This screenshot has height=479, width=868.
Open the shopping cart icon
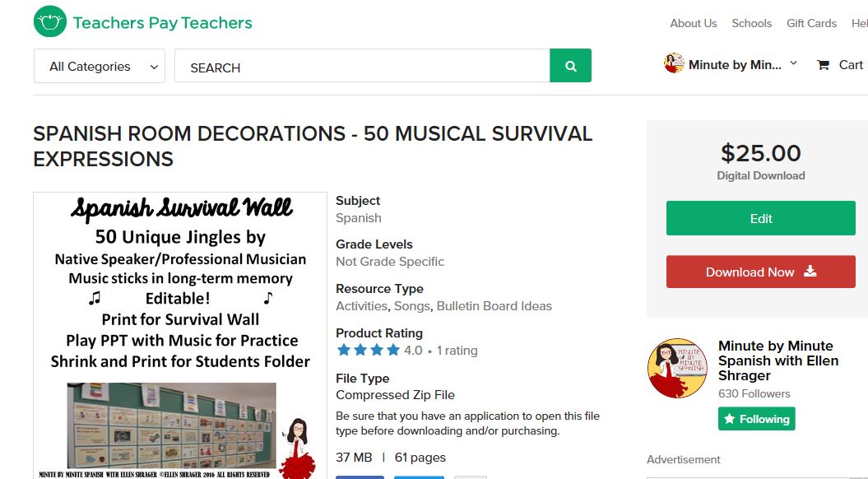(823, 65)
